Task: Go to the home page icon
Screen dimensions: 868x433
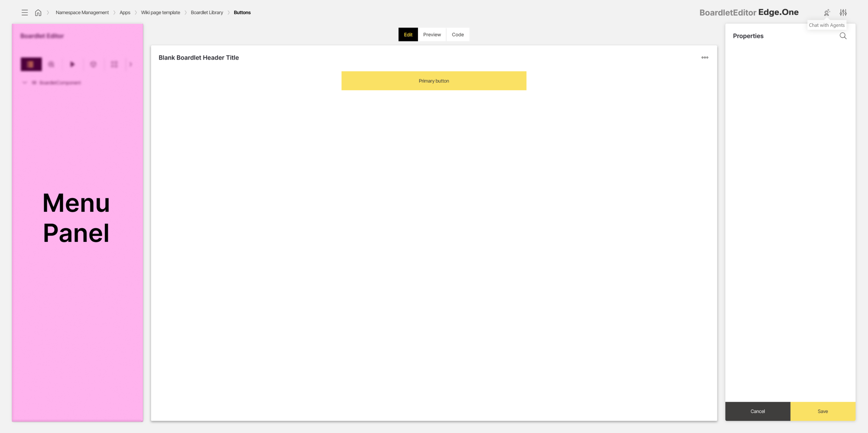Action: pos(38,13)
